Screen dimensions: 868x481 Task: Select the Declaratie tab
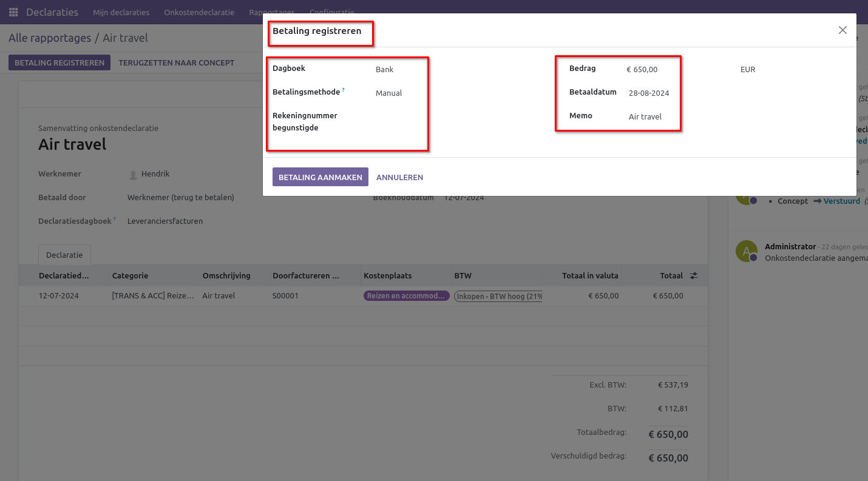pyautogui.click(x=64, y=255)
